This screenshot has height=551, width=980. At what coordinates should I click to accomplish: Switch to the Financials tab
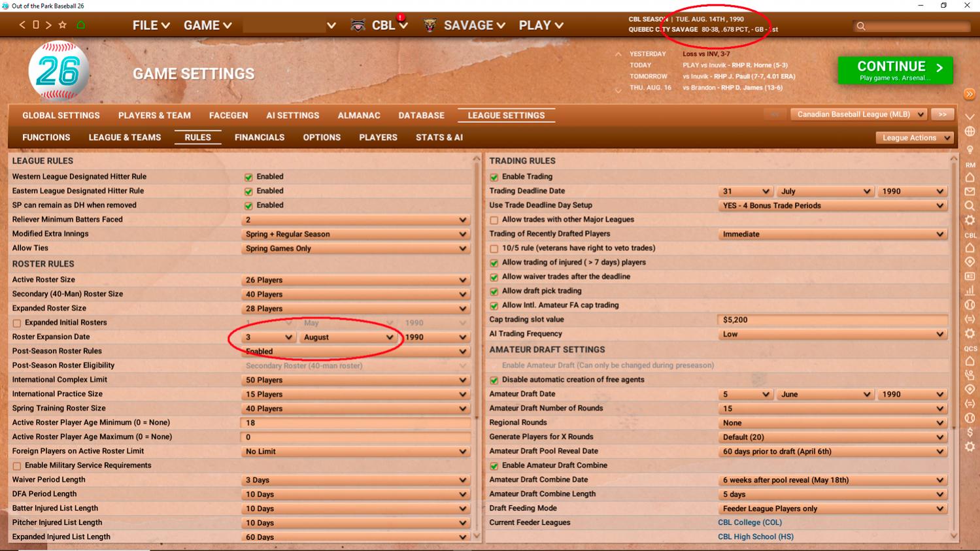(x=260, y=137)
